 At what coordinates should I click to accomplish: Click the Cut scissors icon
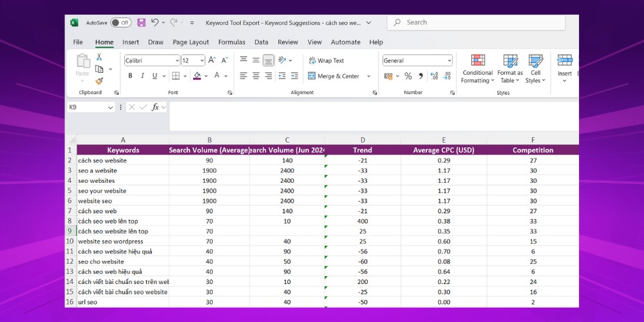99,57
